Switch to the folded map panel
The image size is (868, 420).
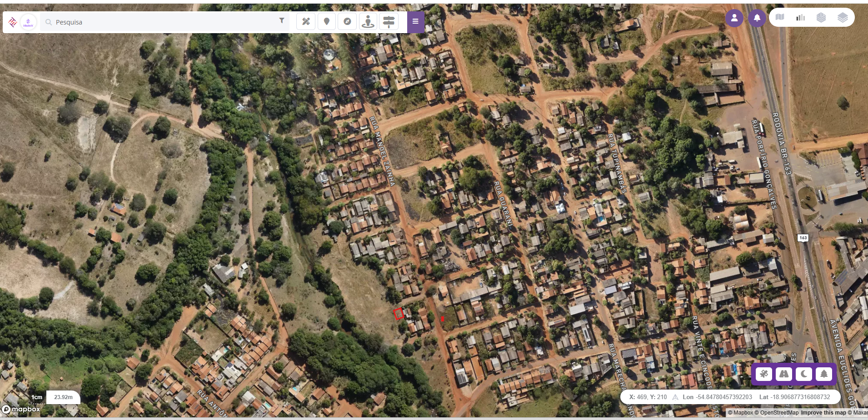pyautogui.click(x=780, y=17)
